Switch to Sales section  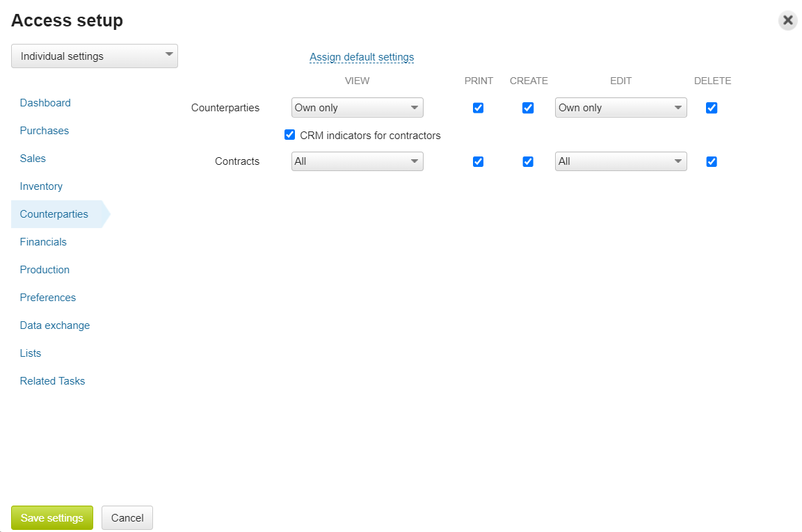point(33,159)
